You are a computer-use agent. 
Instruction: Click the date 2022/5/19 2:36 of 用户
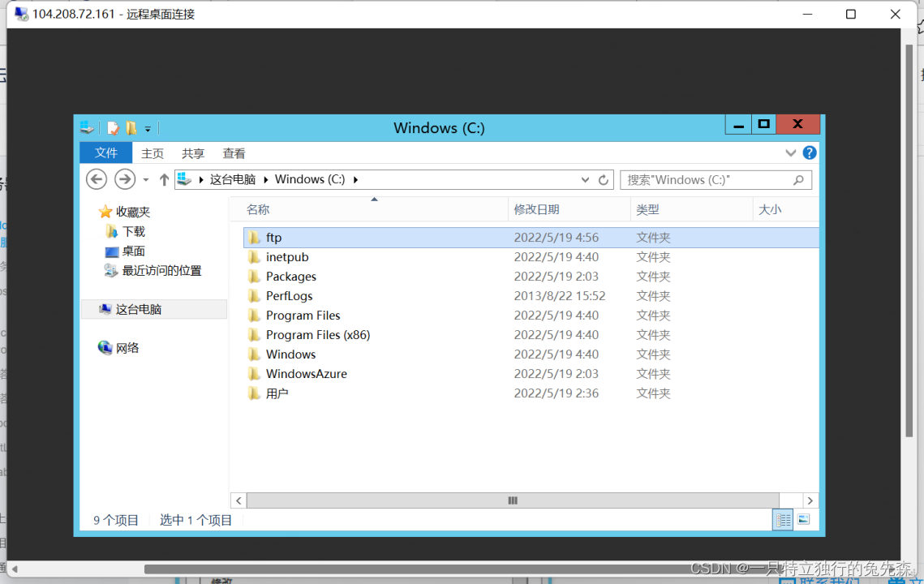coord(557,393)
